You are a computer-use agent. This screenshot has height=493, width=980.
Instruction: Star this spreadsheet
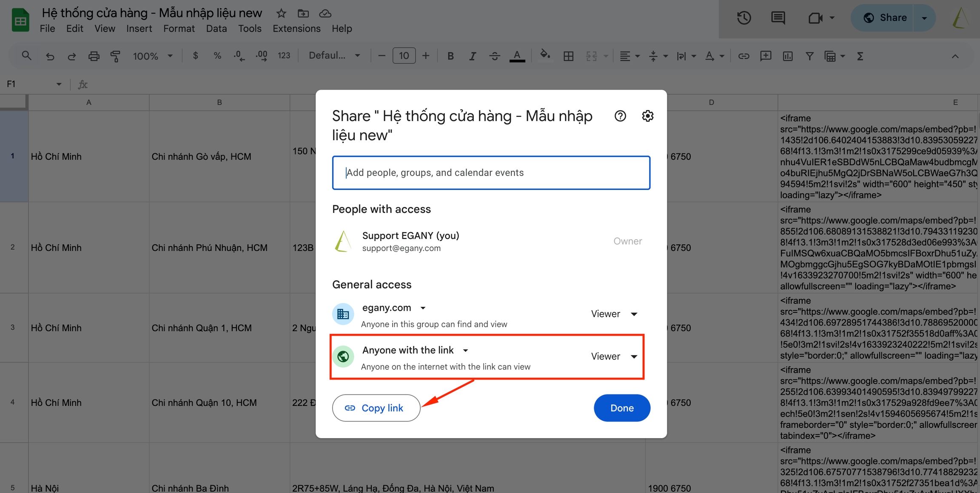(x=281, y=14)
